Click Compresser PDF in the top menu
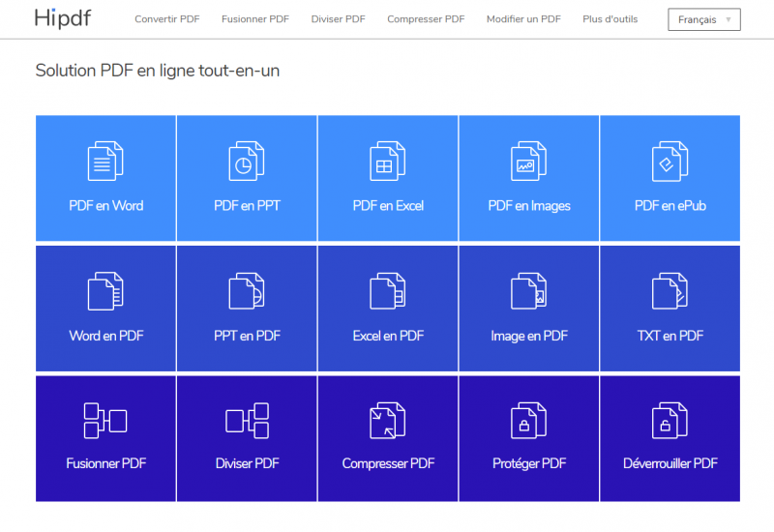 coord(426,19)
